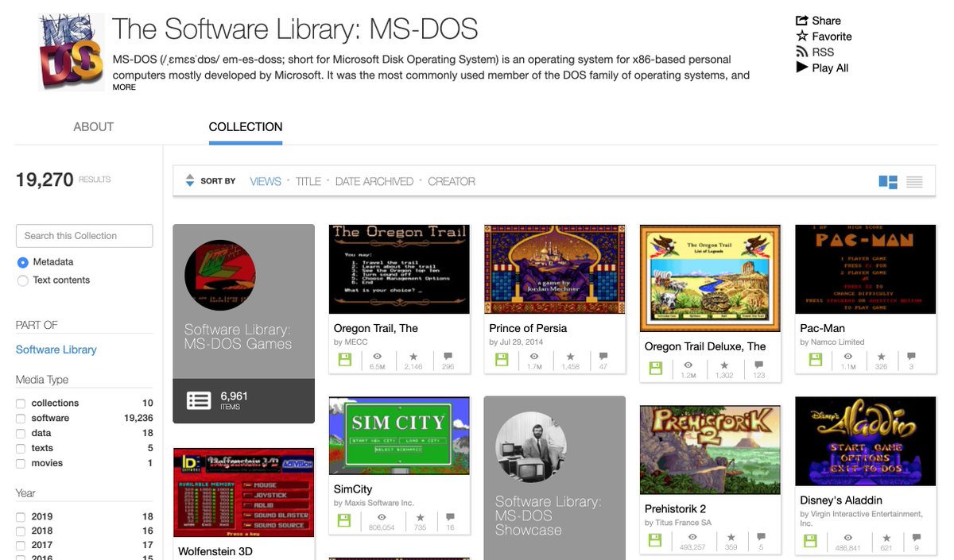
Task: Switch to tile grid view icon
Action: [x=888, y=182]
